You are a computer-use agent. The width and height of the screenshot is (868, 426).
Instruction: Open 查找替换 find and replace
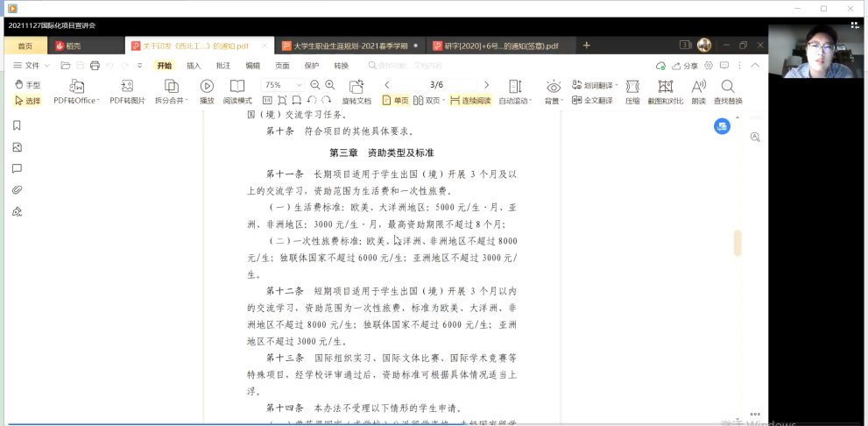(x=728, y=86)
